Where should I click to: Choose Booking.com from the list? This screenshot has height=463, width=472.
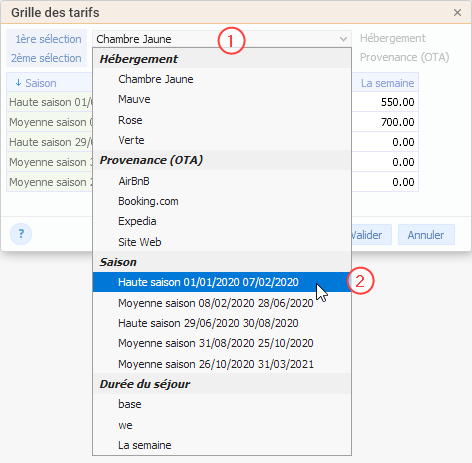[222, 201]
